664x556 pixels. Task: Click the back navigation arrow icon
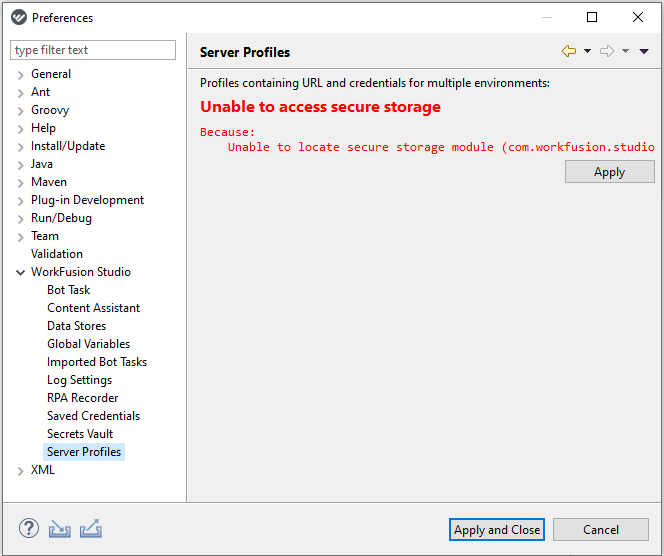click(569, 51)
